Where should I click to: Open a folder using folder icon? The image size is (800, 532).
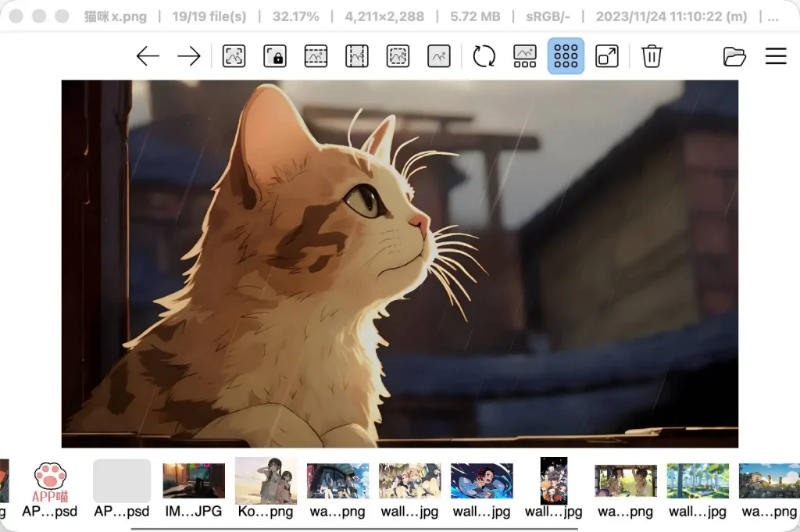coord(734,56)
